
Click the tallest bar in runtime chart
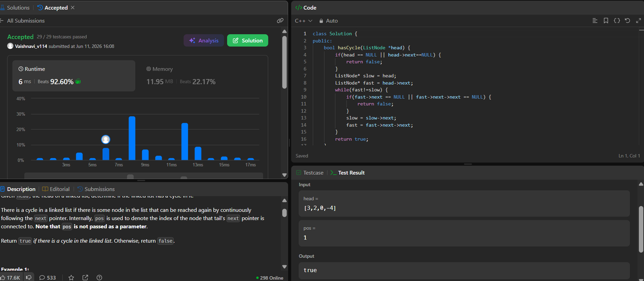pyautogui.click(x=132, y=138)
